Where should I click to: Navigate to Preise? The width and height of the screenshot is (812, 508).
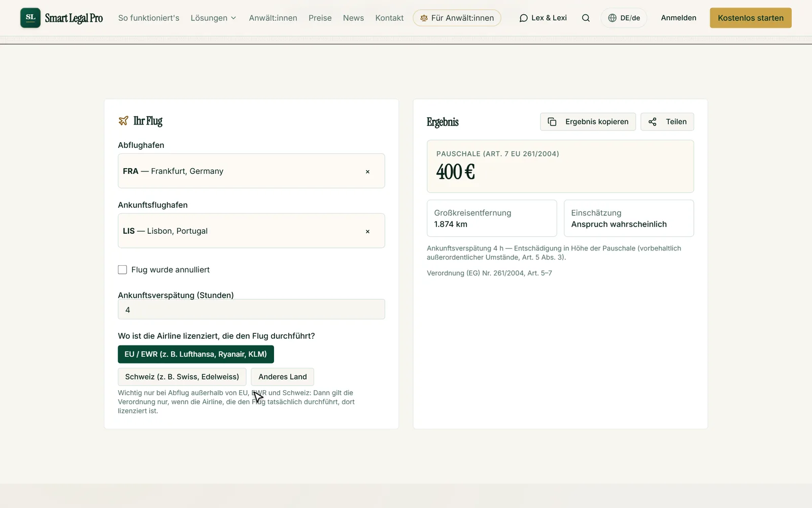tap(320, 18)
